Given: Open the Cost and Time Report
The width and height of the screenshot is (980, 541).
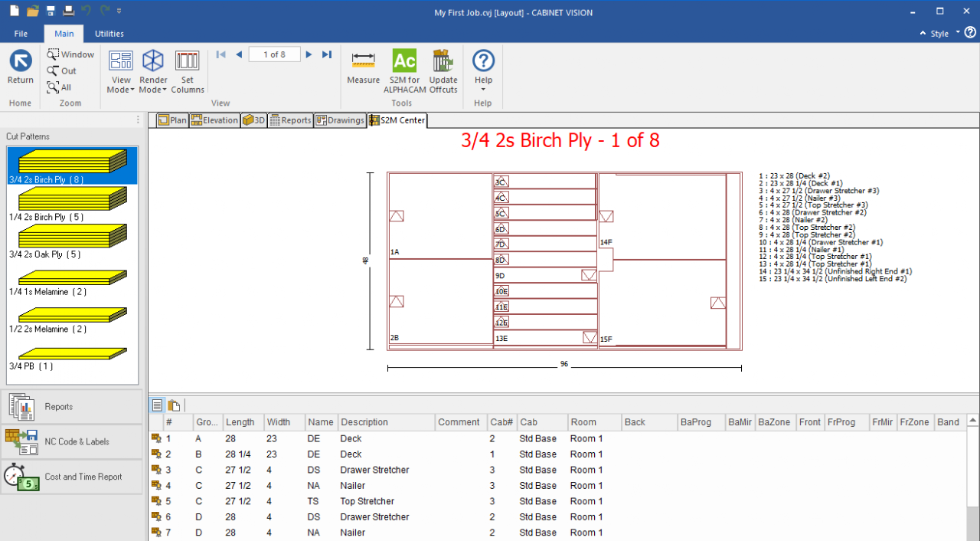Looking at the screenshot, I should point(71,477).
